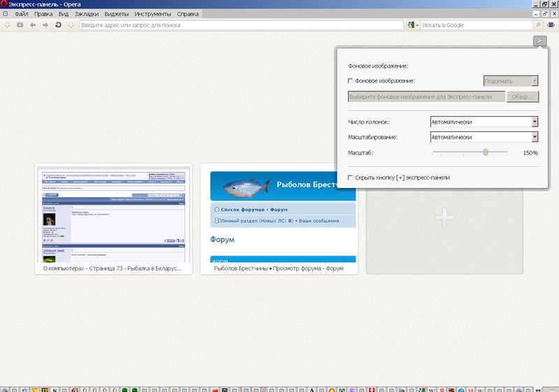The height and width of the screenshot is (392, 559).
Task: Open the Подогнать image fit dropdown
Action: [x=534, y=81]
